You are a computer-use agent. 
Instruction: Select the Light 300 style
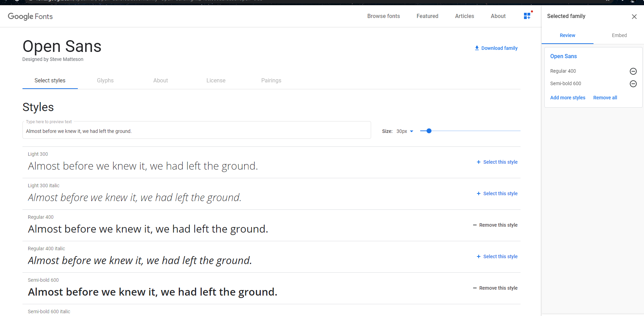coord(497,162)
